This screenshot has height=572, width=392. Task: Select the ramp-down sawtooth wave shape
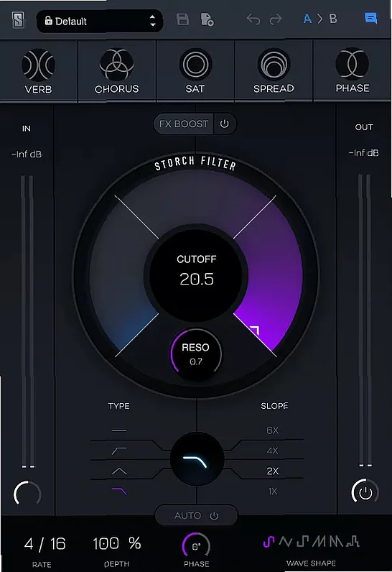[x=336, y=542]
